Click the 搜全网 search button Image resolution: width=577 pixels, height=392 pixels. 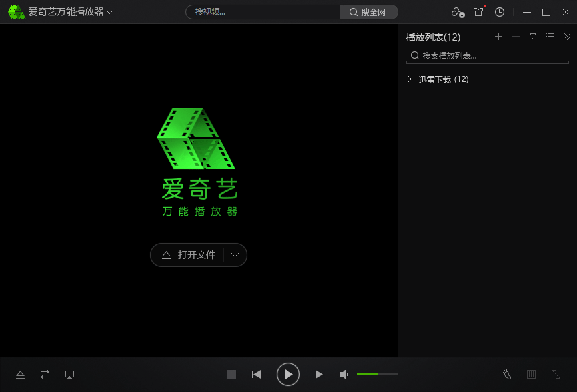(x=368, y=11)
